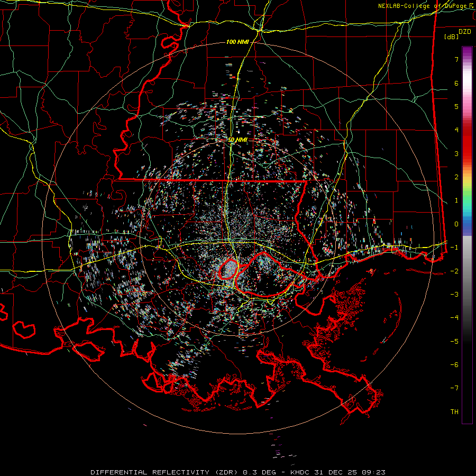Click the 2 value on the color scale
The width and height of the screenshot is (476, 476).
[456, 177]
